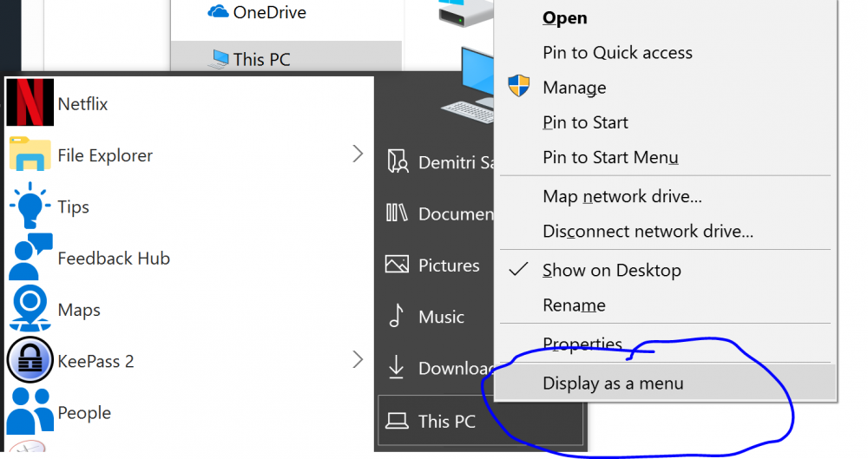Click the Music note icon
The image size is (868, 459).
(397, 317)
